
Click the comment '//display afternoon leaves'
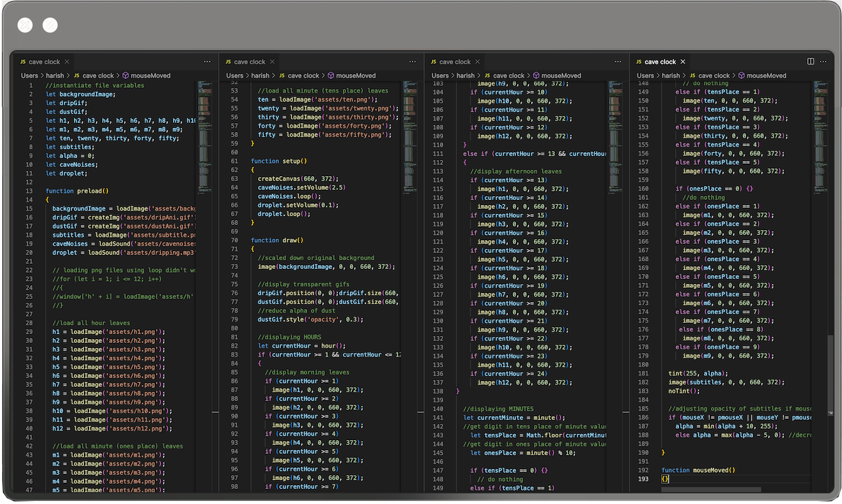coord(516,171)
